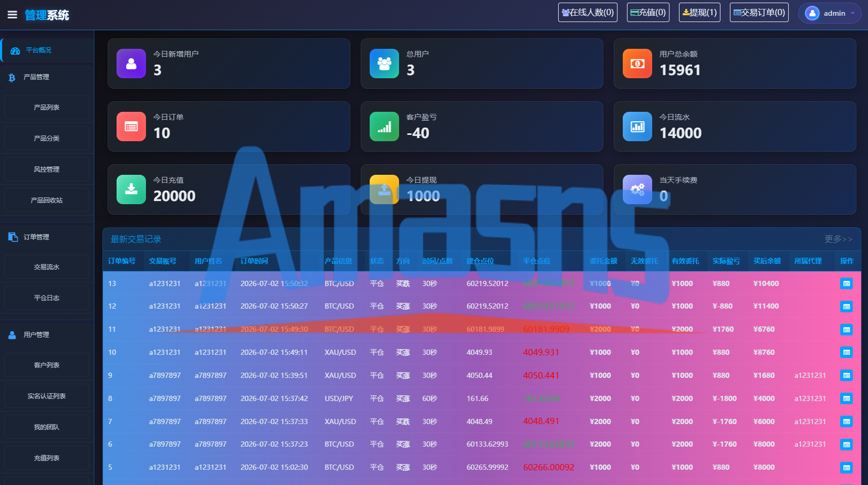The width and height of the screenshot is (868, 485).
Task: Open details icon for order 7
Action: tap(846, 422)
